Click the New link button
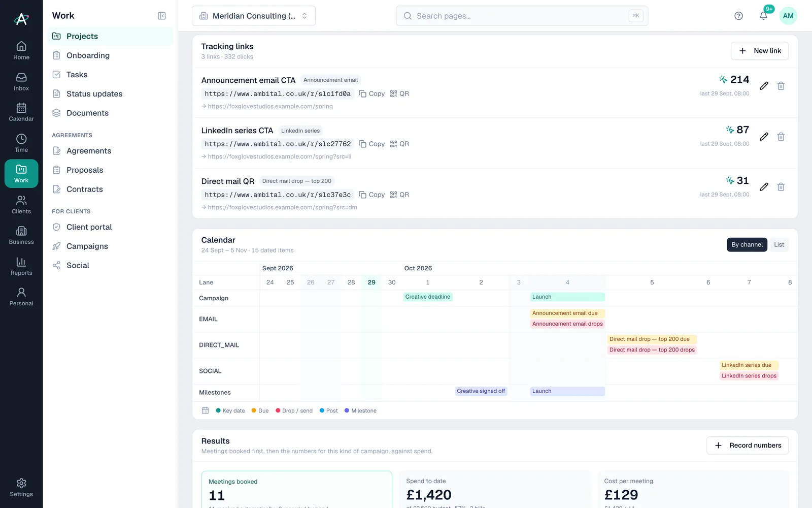The image size is (812, 508). click(759, 51)
